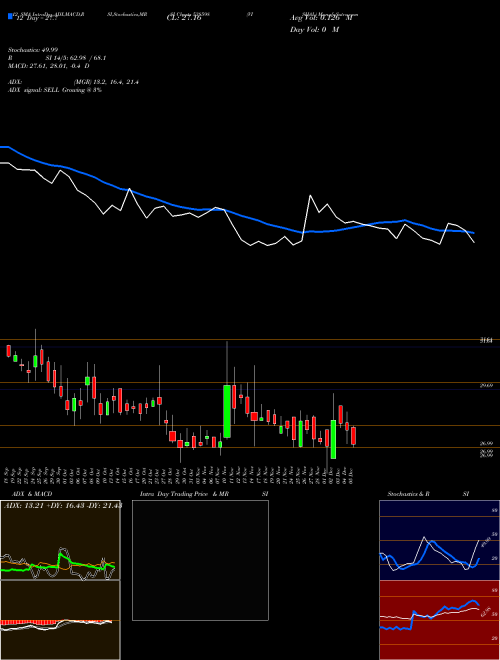Click the 'Day Vol: 0 M' text

(314, 29)
